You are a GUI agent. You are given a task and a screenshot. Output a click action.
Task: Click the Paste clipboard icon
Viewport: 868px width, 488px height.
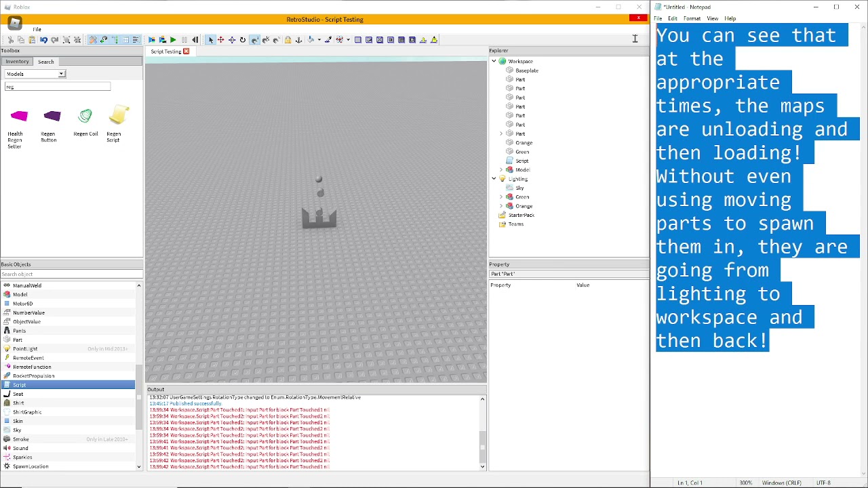pyautogui.click(x=32, y=39)
